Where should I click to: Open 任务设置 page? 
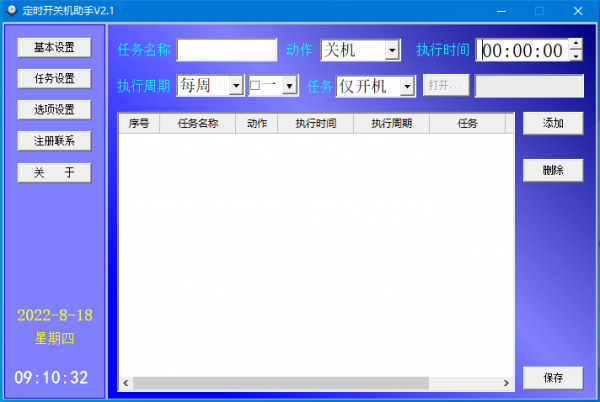(x=54, y=79)
